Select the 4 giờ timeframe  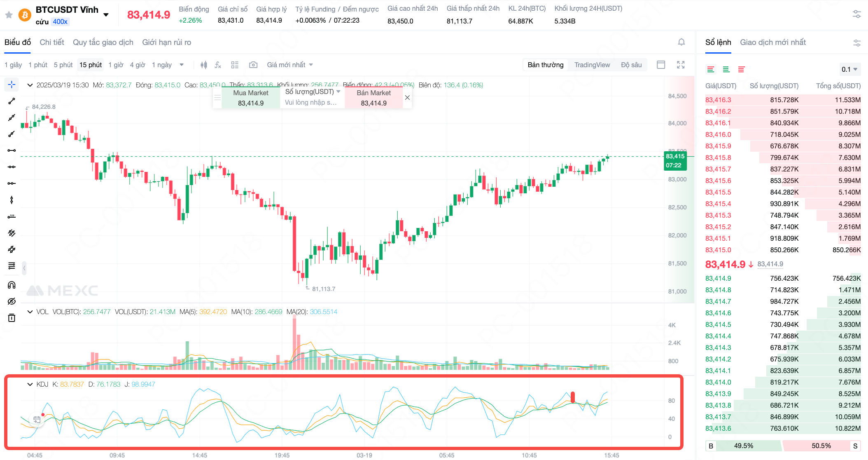[x=138, y=65]
